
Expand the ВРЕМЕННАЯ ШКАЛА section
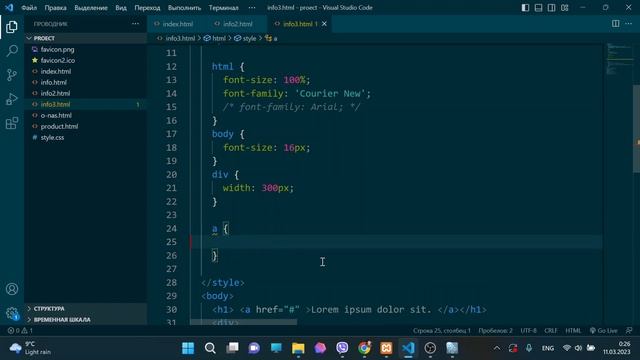[85, 320]
